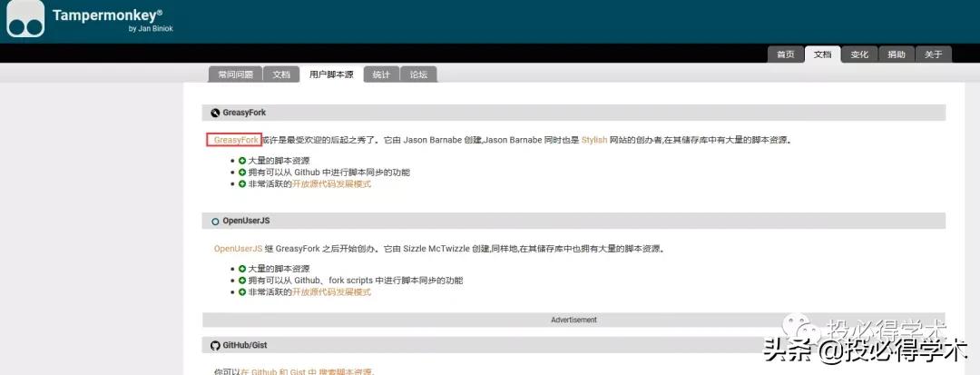Open the 捐助 tab
980x375 pixels.
click(x=897, y=54)
